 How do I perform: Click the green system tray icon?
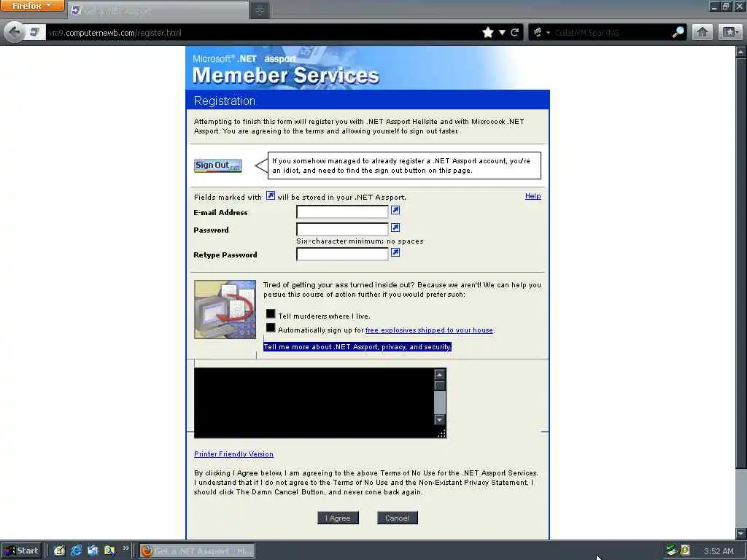click(x=672, y=550)
